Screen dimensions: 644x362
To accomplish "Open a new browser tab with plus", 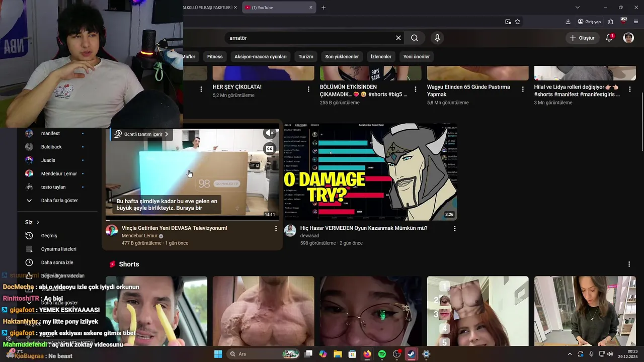I will [324, 8].
